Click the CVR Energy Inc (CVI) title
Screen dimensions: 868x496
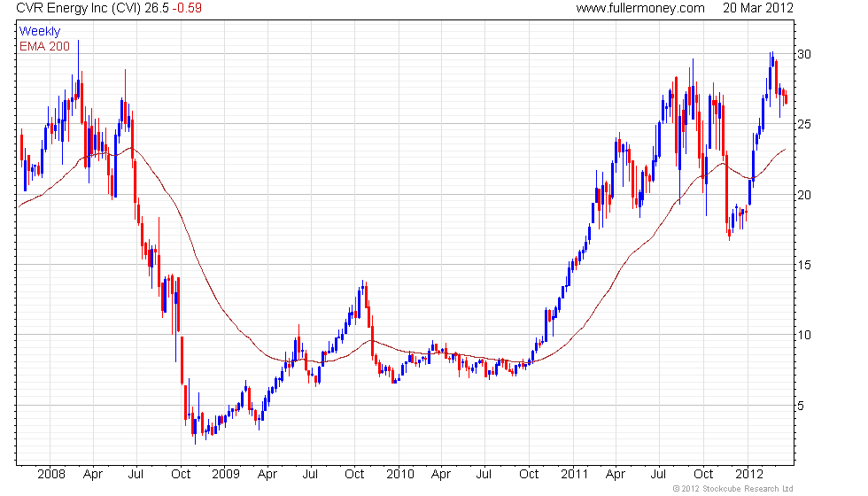79,8
